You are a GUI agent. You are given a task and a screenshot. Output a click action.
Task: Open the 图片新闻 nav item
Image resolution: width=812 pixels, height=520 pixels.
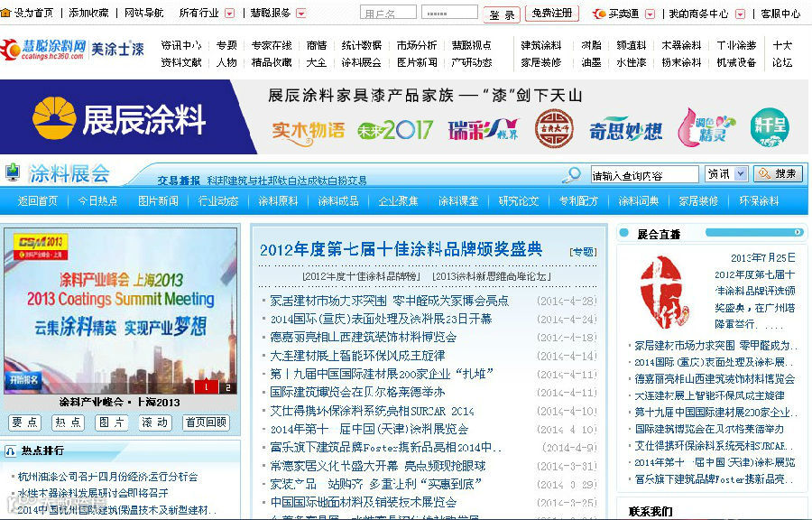(x=158, y=201)
